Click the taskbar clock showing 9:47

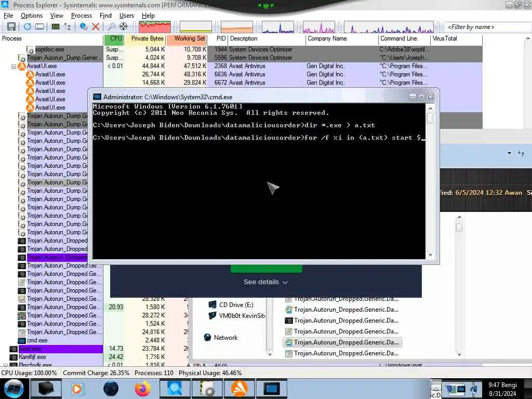[502, 389]
